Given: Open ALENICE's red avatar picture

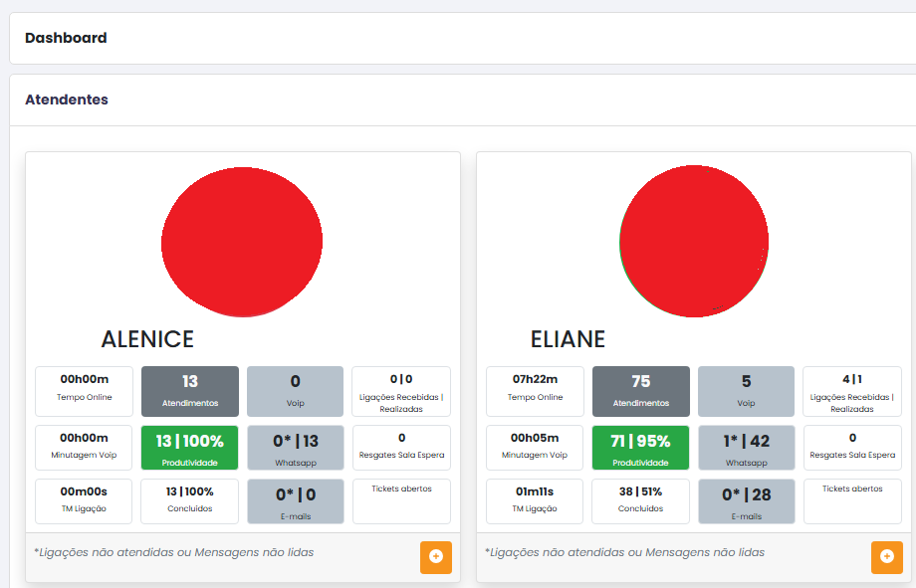Looking at the screenshot, I should point(242,242).
